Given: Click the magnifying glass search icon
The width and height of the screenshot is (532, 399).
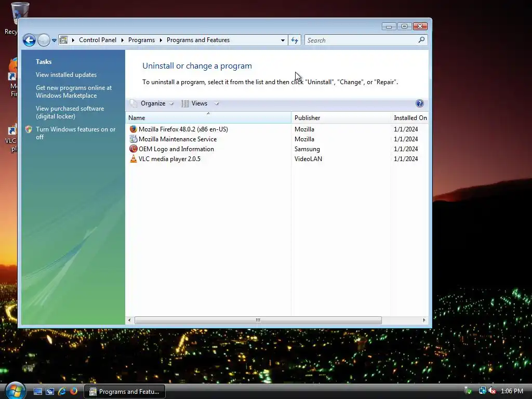Looking at the screenshot, I should pyautogui.click(x=421, y=40).
